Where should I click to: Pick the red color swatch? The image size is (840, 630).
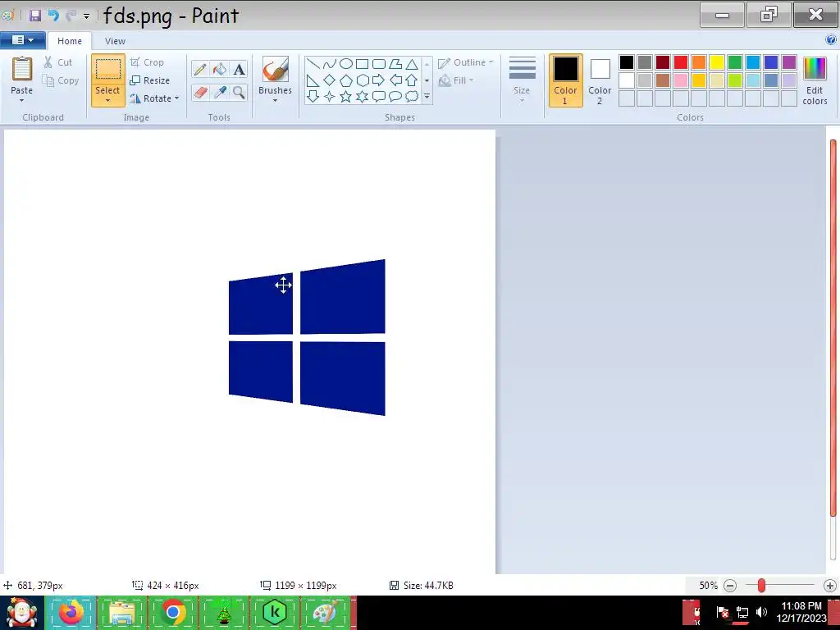681,62
